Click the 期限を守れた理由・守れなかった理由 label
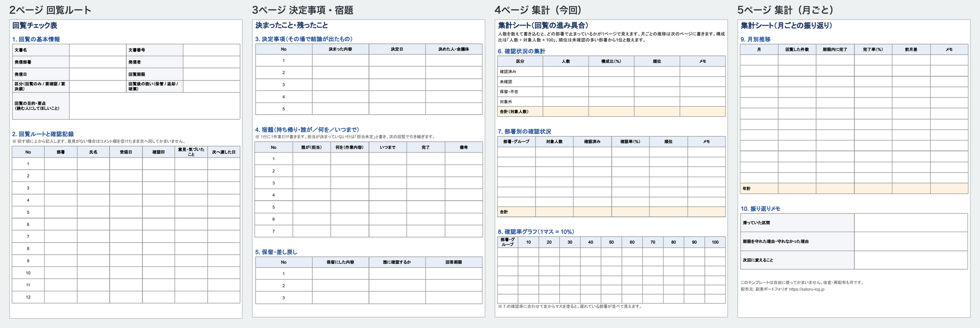Screen dimensions: 980x328 [x=797, y=242]
